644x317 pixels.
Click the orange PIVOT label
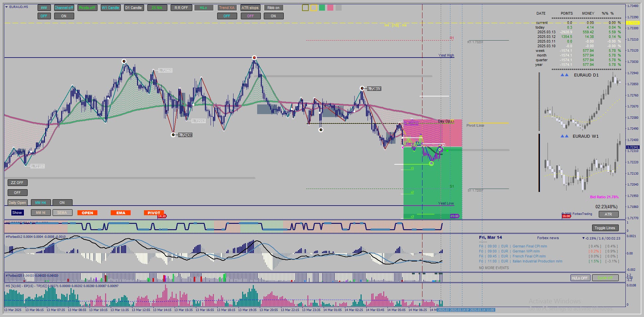tap(154, 213)
